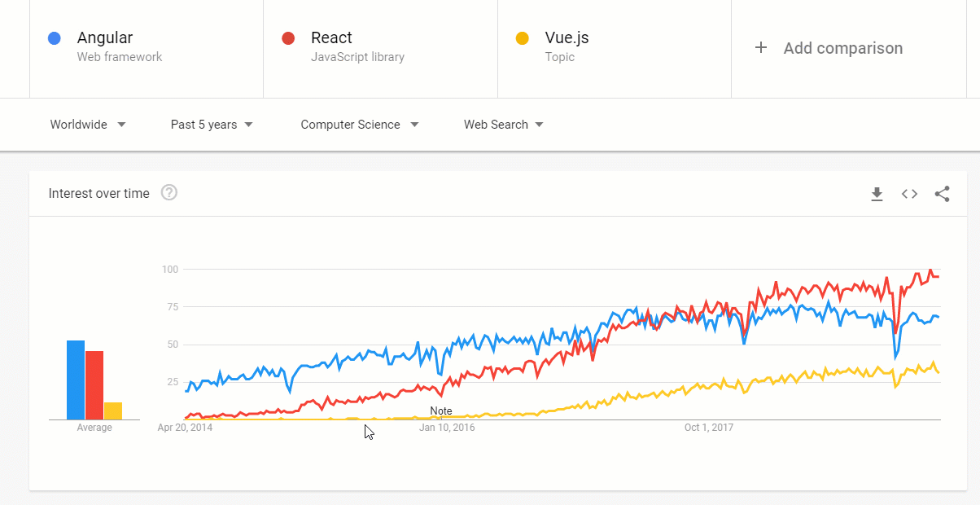Open the Computer Science category dropdown
980x505 pixels.
click(x=360, y=125)
